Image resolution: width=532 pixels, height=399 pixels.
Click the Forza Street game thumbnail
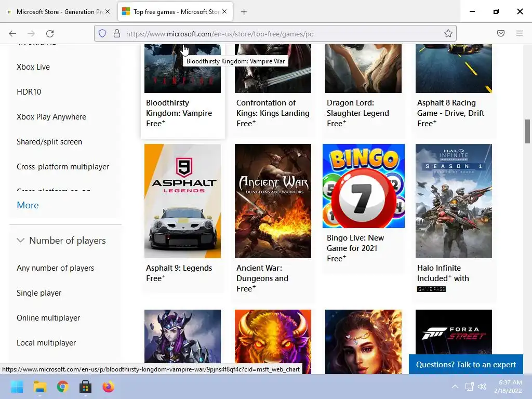click(454, 332)
